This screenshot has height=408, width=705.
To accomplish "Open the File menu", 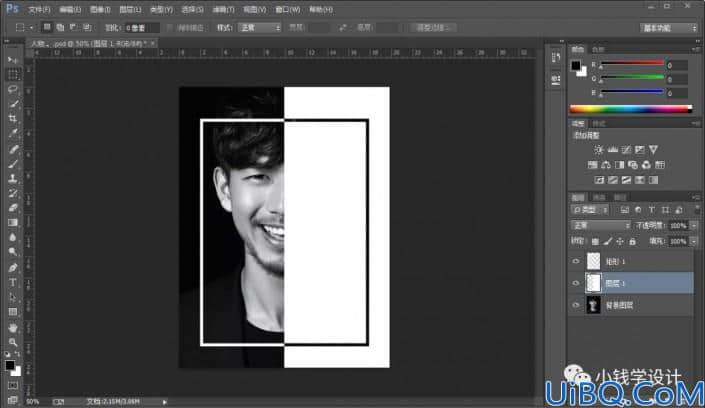I will pyautogui.click(x=39, y=9).
